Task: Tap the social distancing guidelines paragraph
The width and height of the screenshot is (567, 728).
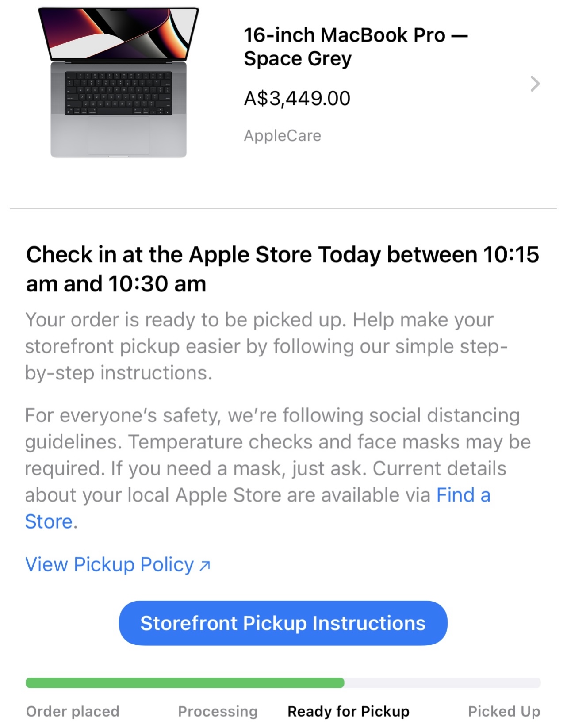Action: coord(278,468)
